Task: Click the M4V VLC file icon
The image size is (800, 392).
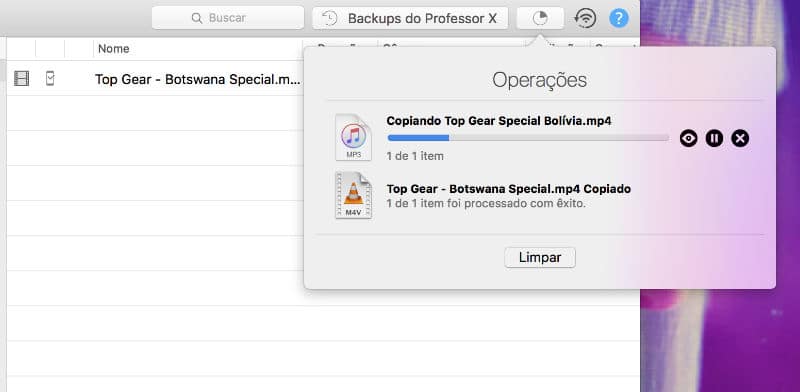Action: [354, 195]
